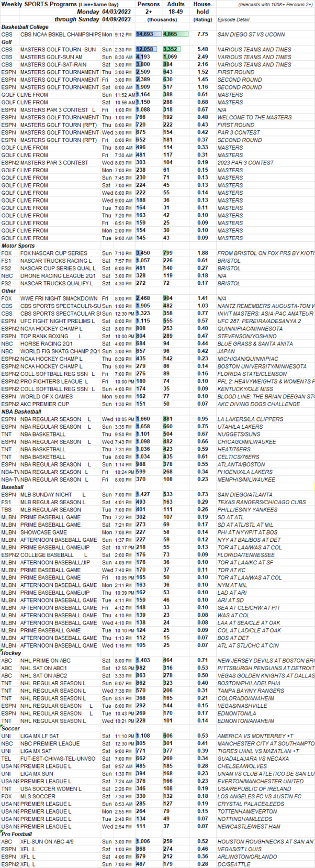Select the 'USA SOCCER WOMEN L' cell
Image resolution: width=315 pixels, height=868 pixels.
(50, 789)
